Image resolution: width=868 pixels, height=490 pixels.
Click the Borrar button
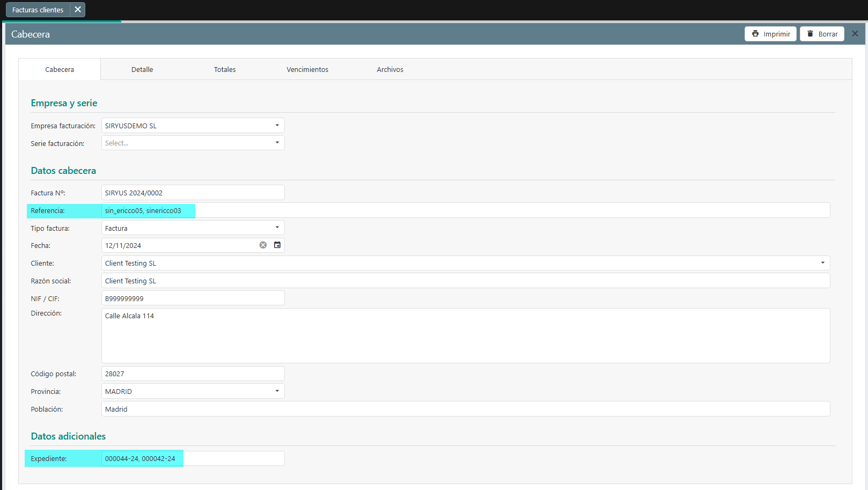point(822,34)
